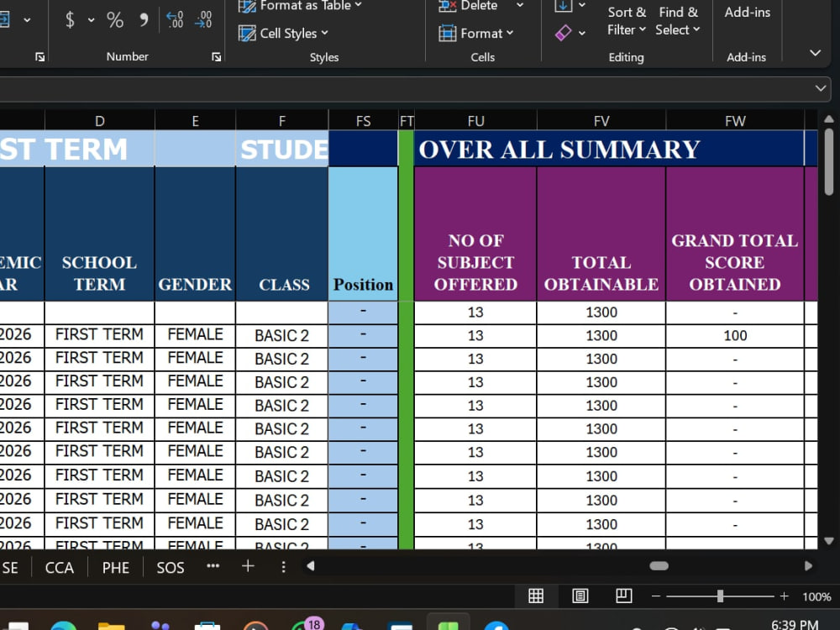Image resolution: width=840 pixels, height=630 pixels.
Task: Select the GRAND TOTAL SCORE OBTAINED header
Action: 735,234
